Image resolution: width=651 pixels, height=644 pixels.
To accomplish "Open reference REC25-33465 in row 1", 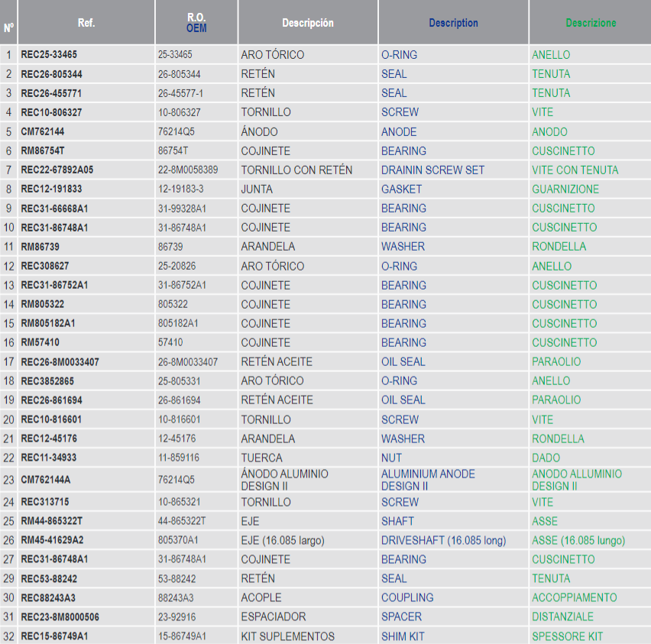I will pyautogui.click(x=49, y=55).
